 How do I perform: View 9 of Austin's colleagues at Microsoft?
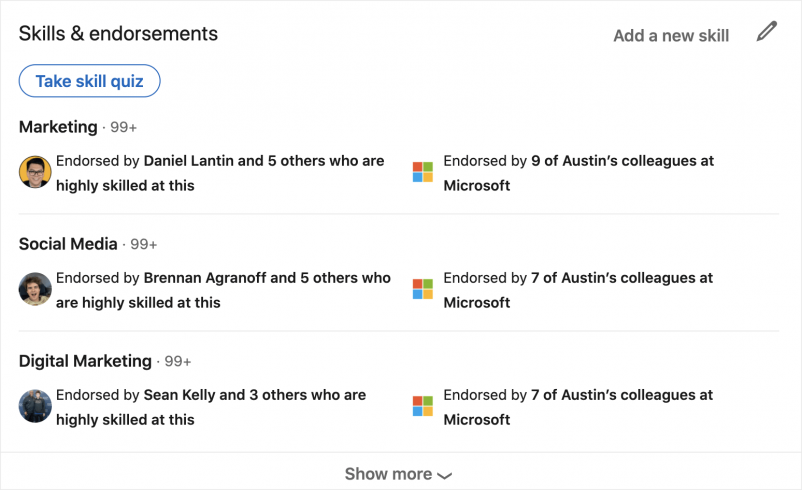pyautogui.click(x=578, y=173)
